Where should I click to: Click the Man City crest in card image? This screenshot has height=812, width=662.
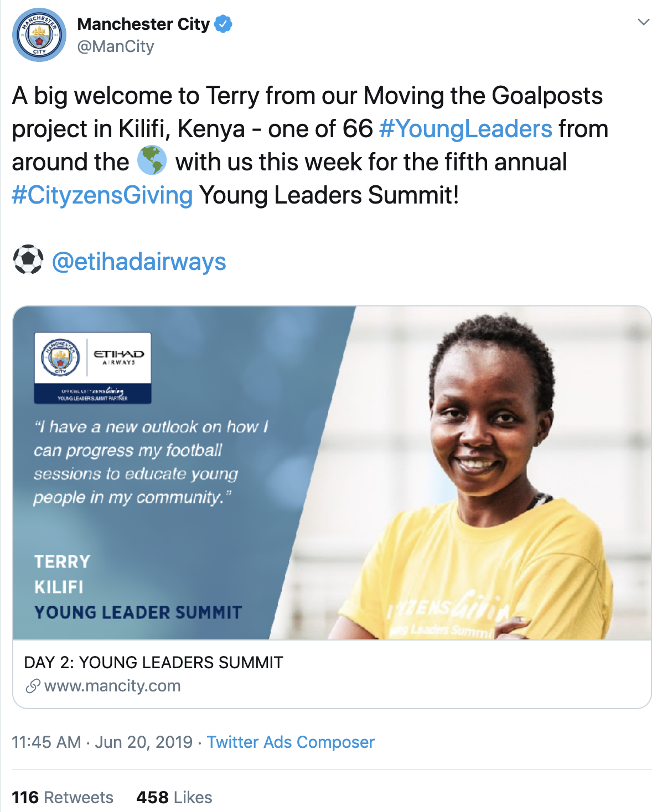click(60, 357)
